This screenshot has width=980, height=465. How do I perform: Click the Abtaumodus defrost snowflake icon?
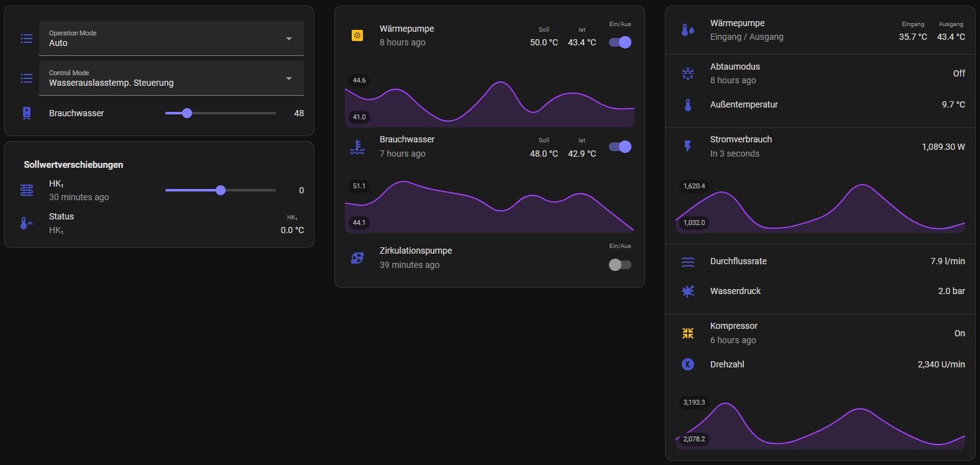point(688,73)
